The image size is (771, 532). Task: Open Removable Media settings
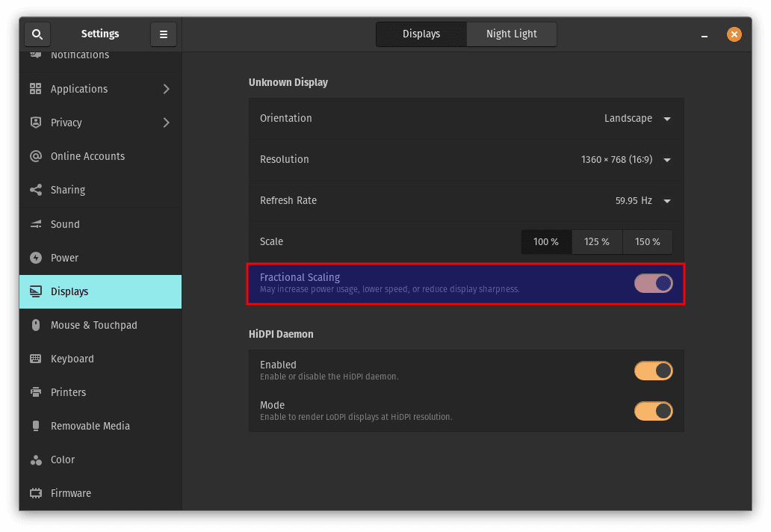click(100, 426)
